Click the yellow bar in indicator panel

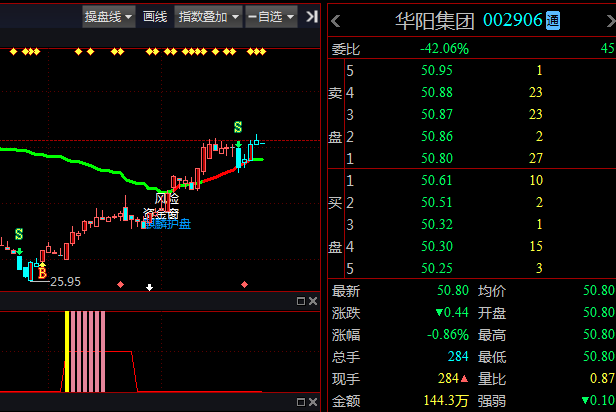[x=67, y=352]
